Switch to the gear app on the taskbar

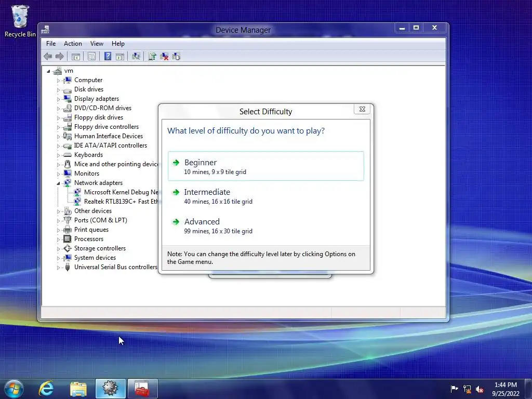click(110, 389)
